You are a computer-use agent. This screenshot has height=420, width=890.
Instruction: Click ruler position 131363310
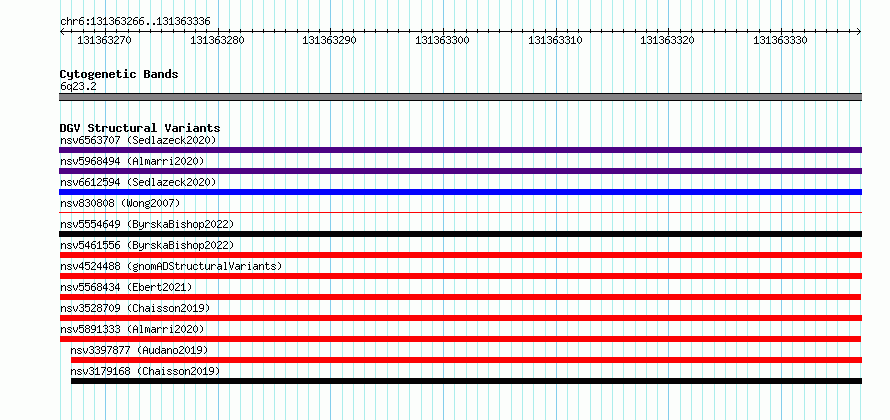pyautogui.click(x=555, y=40)
